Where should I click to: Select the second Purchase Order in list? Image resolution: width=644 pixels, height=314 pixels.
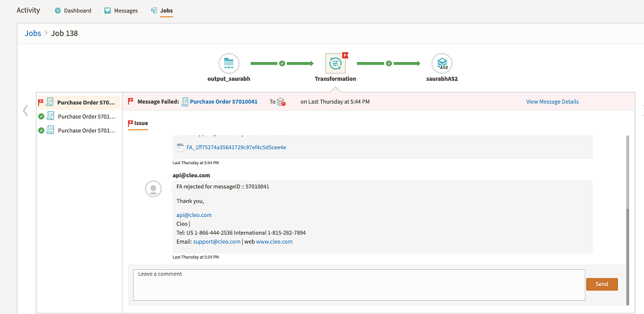click(86, 116)
